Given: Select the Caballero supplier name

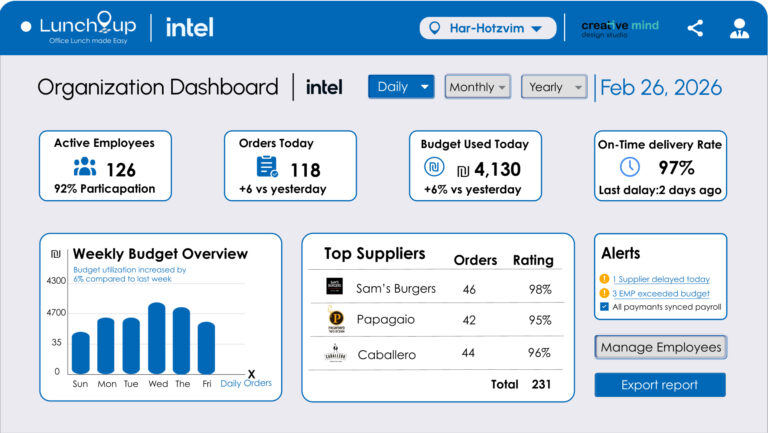Looking at the screenshot, I should (x=386, y=355).
